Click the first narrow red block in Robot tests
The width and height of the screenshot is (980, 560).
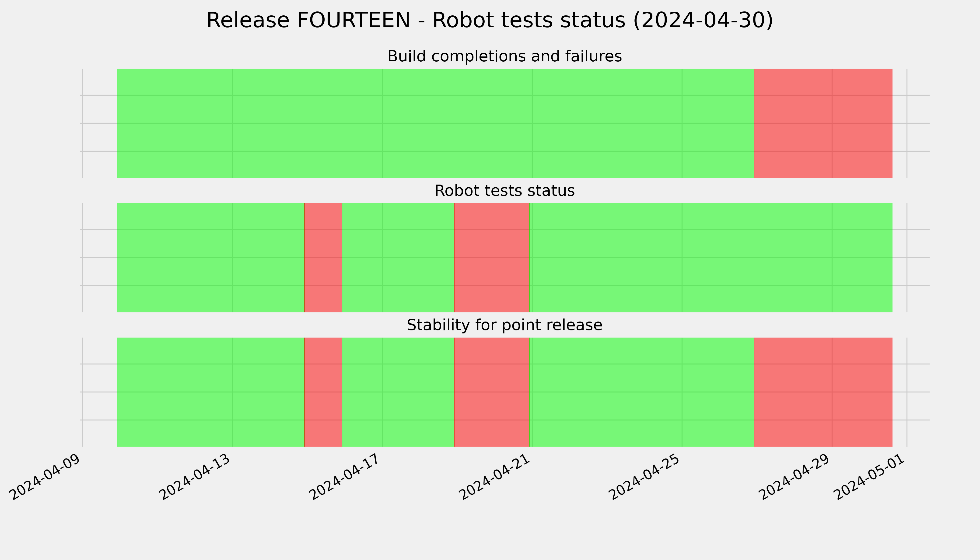(323, 258)
